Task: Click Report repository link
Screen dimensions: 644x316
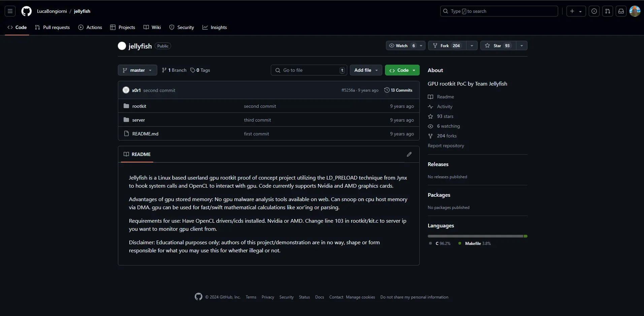Action: tap(446, 146)
